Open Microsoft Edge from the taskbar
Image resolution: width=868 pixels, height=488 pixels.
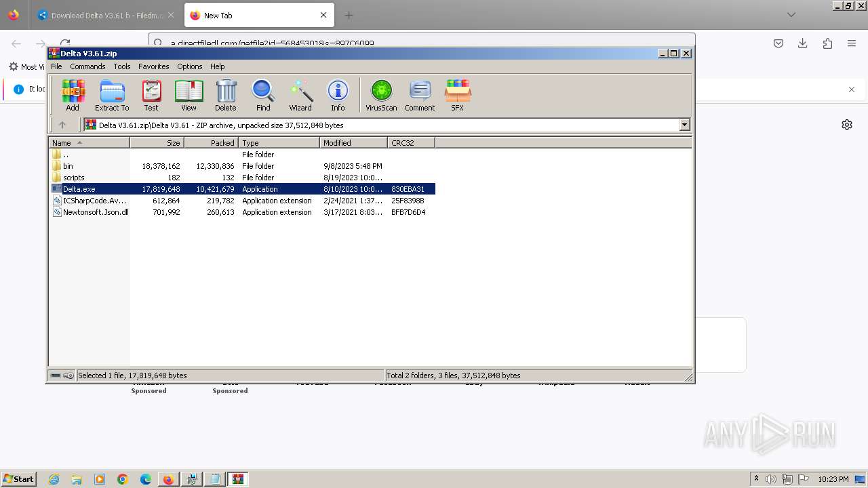tap(146, 479)
